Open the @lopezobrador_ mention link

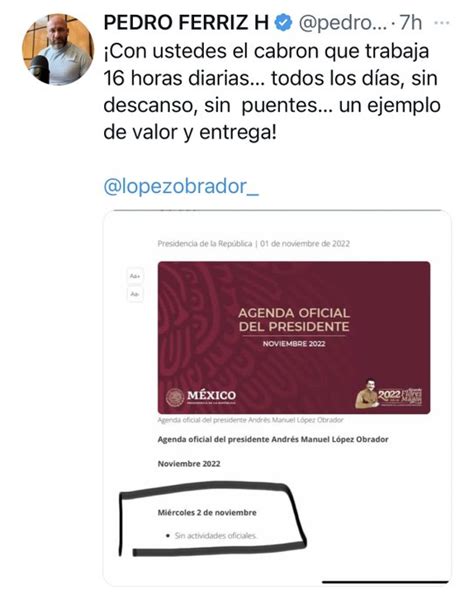point(181,186)
